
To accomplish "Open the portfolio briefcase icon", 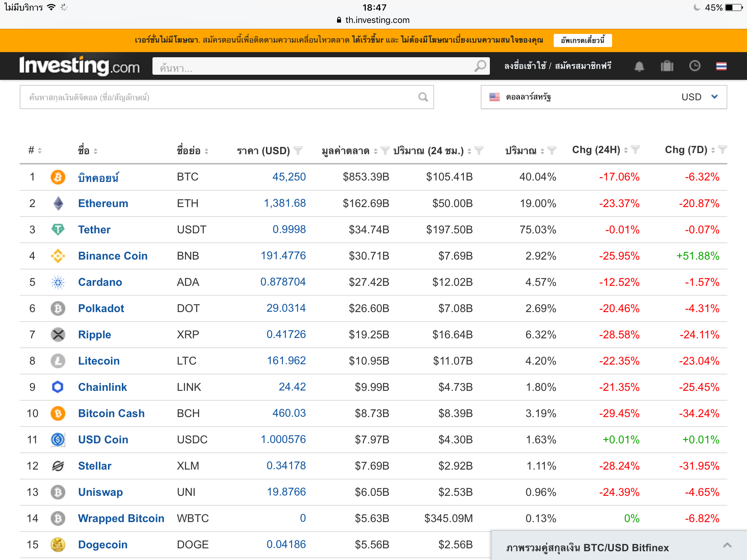I will pyautogui.click(x=667, y=66).
